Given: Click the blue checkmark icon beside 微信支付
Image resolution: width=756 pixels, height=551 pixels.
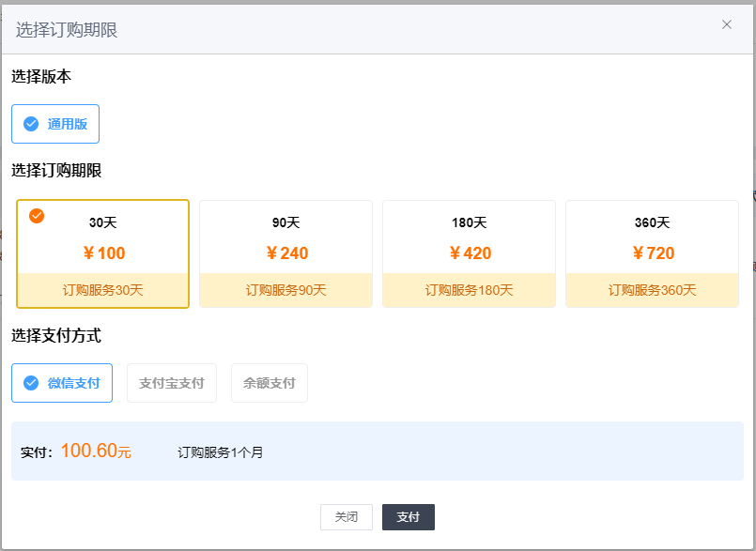Looking at the screenshot, I should pyautogui.click(x=31, y=383).
